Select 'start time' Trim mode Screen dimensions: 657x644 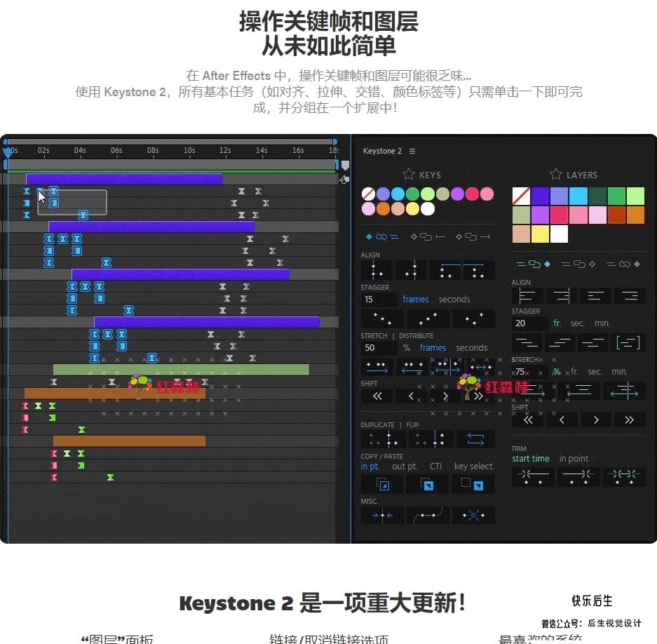(x=531, y=459)
